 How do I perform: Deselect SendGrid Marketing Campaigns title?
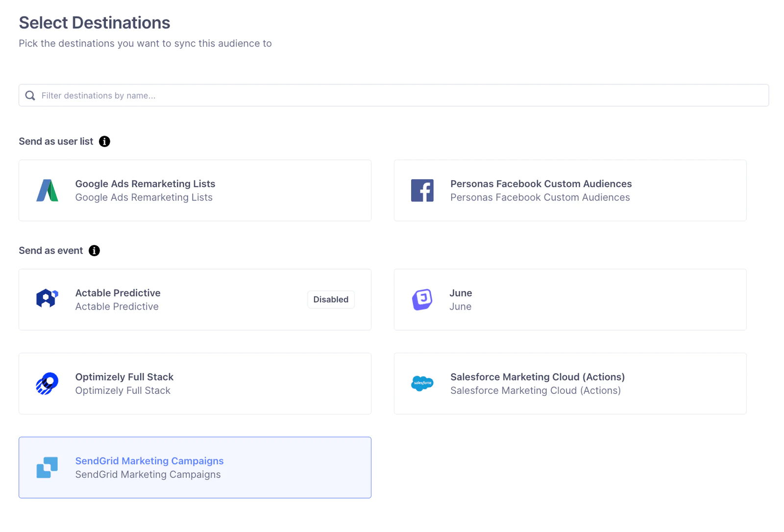(149, 461)
